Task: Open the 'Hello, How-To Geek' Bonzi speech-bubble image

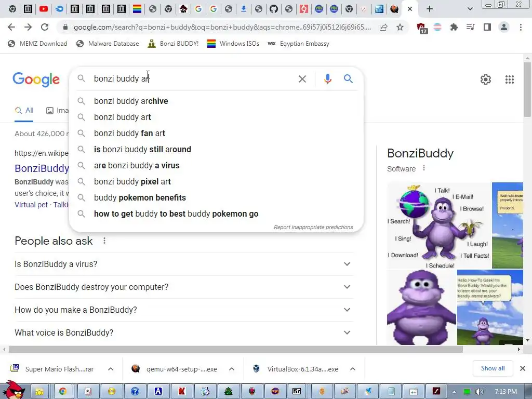Action: click(x=490, y=308)
